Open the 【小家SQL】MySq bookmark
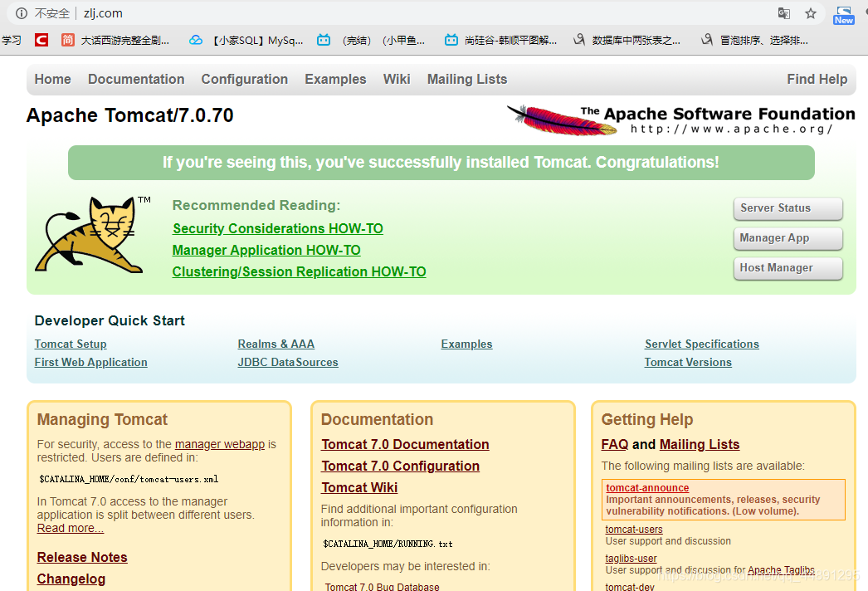Image resolution: width=868 pixels, height=591 pixels. (246, 40)
